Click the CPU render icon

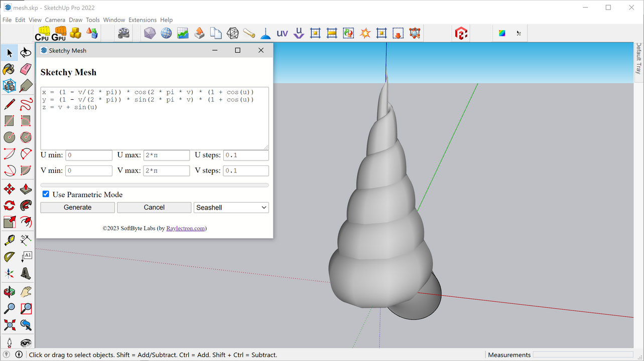point(42,33)
